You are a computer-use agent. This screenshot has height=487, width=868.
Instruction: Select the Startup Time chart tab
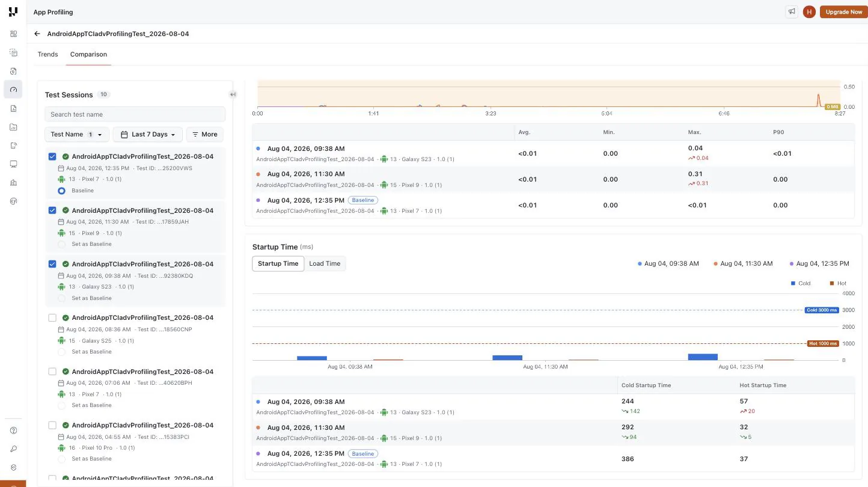tap(278, 263)
